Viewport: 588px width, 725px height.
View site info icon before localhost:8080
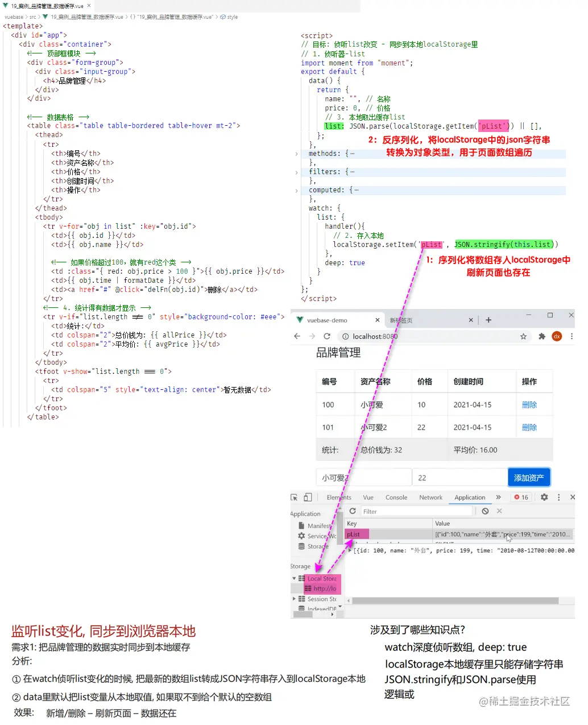pos(345,336)
